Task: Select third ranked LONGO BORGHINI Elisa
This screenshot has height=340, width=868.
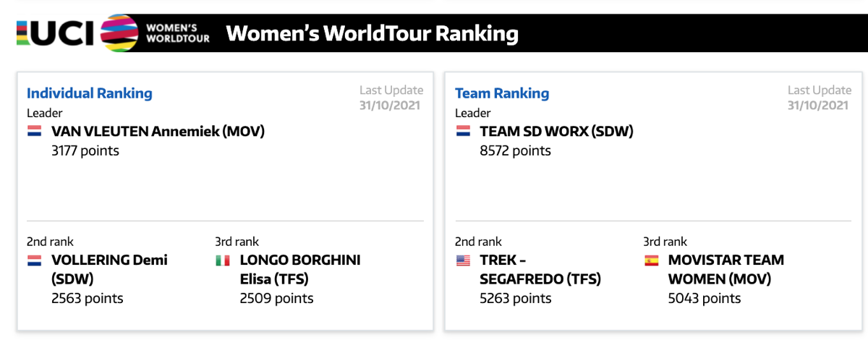Action: pyautogui.click(x=300, y=269)
